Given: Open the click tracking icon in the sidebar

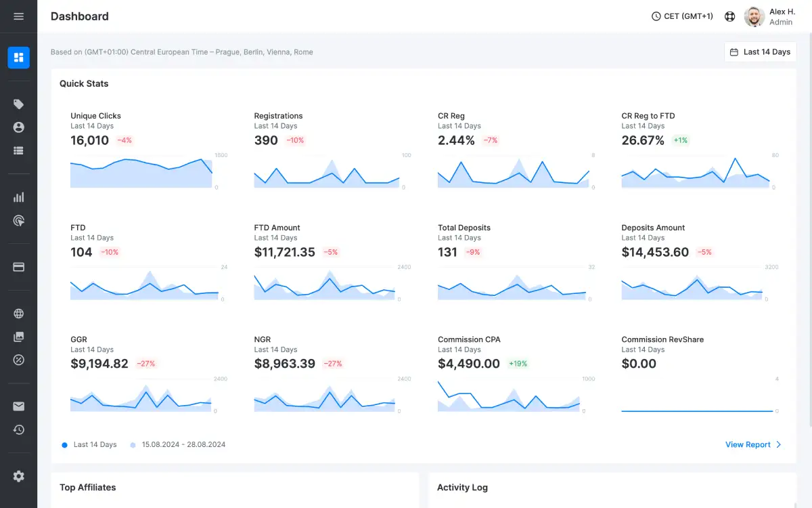Looking at the screenshot, I should (x=18, y=220).
